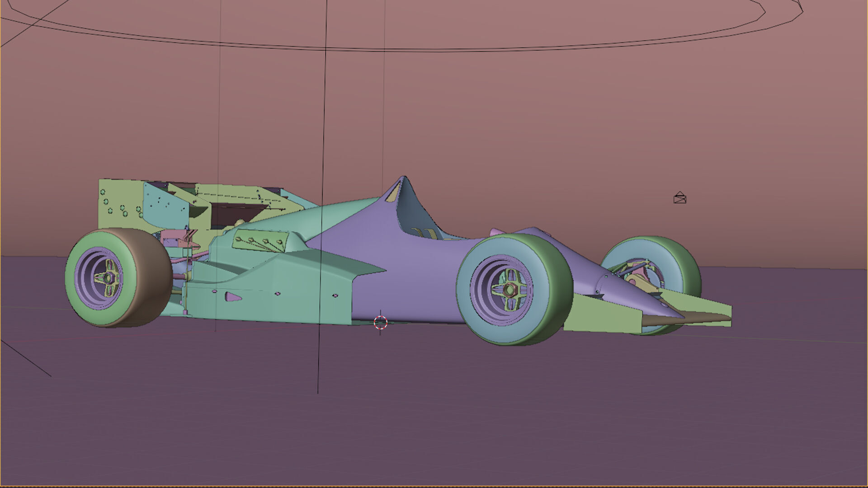Select the pointed nose cone tip
The height and width of the screenshot is (488, 868).
click(x=665, y=309)
